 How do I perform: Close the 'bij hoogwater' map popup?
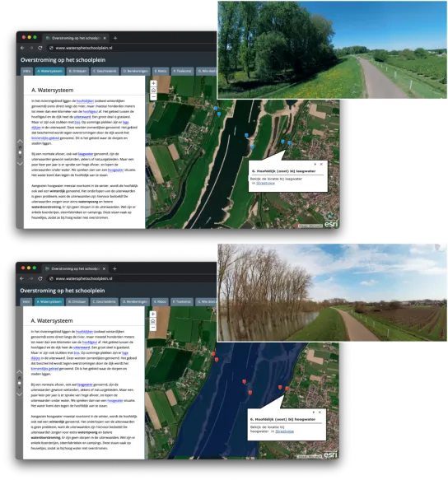pos(320,412)
